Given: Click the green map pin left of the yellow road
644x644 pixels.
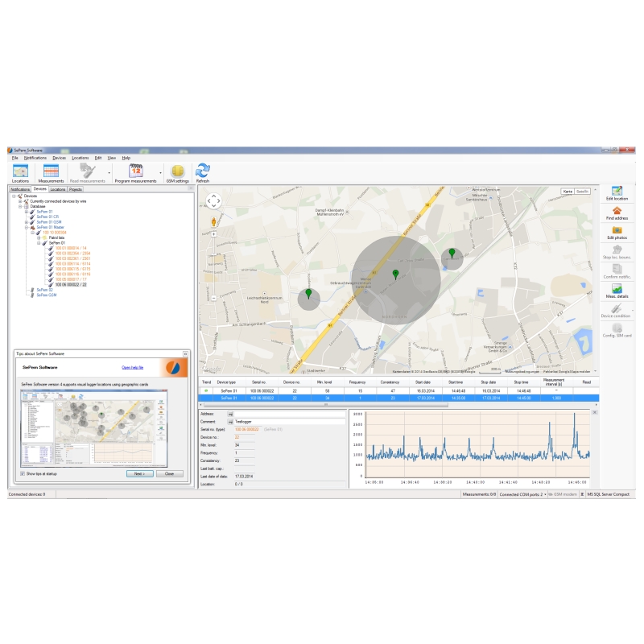Looking at the screenshot, I should (309, 293).
